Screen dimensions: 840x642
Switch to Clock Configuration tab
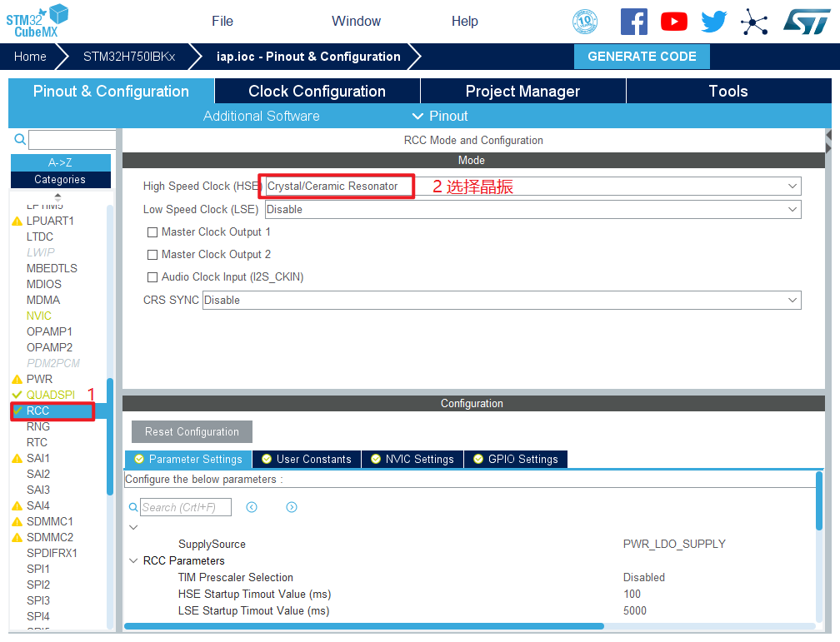pyautogui.click(x=317, y=92)
